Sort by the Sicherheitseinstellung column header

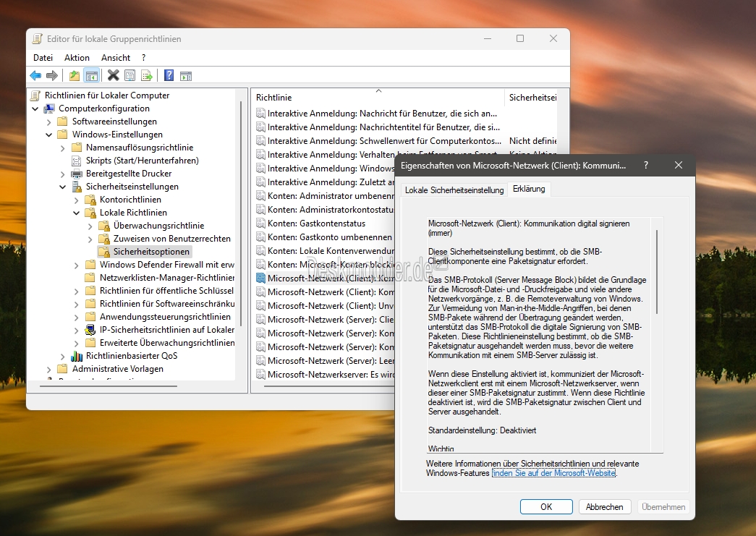pos(532,97)
